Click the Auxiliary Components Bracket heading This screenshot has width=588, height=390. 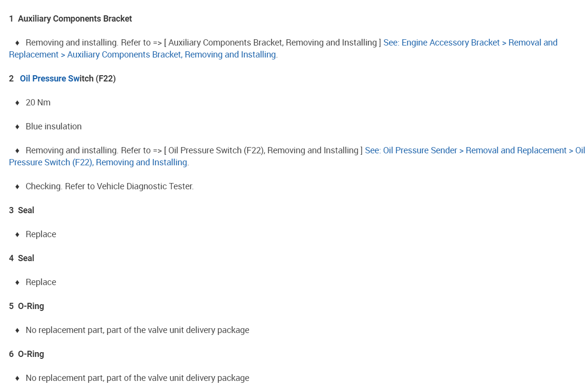pyautogui.click(x=75, y=19)
